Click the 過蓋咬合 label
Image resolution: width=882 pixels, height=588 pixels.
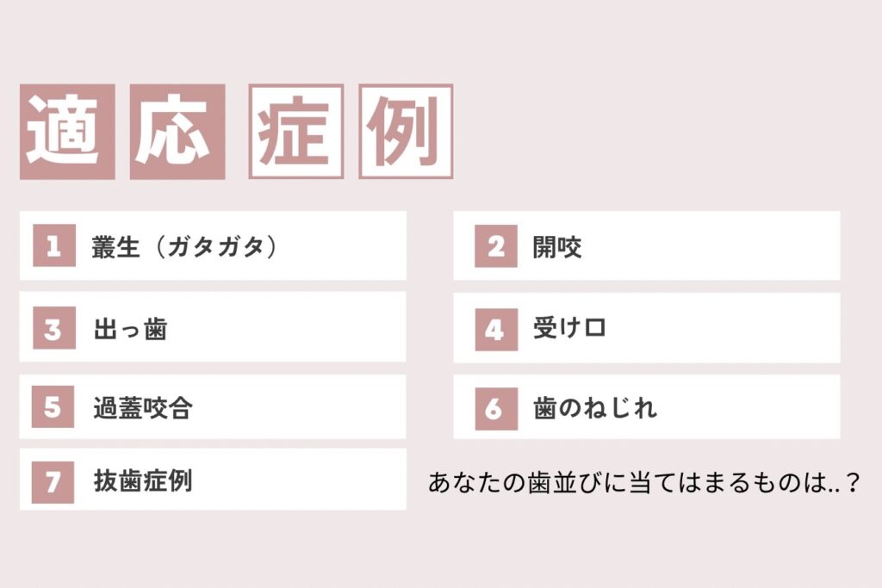tap(142, 408)
